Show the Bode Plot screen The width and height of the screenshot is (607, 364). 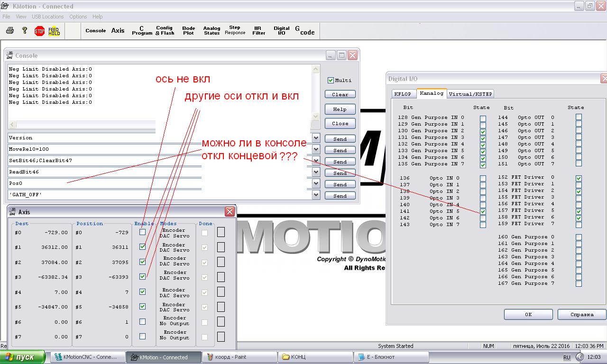click(189, 31)
